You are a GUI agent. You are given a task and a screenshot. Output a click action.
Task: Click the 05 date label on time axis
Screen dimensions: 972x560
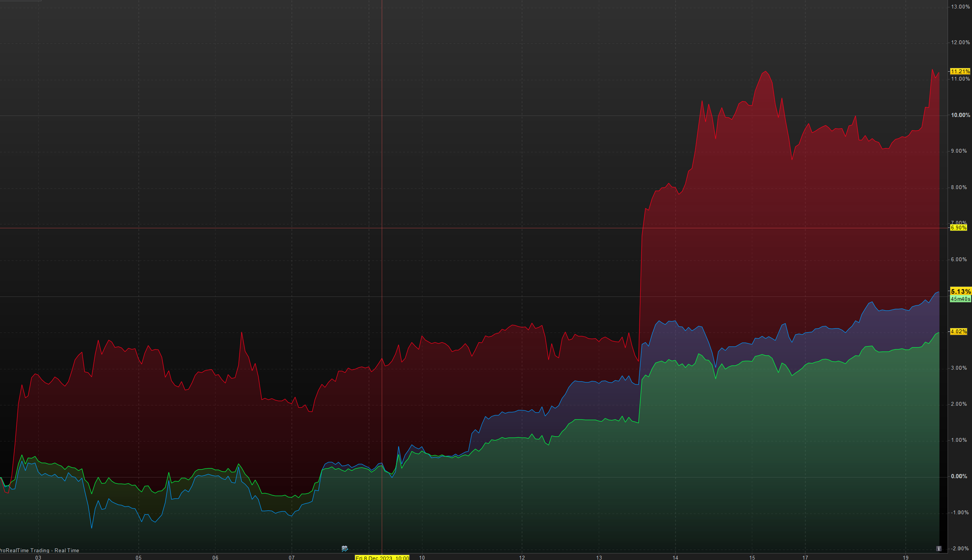pos(138,558)
